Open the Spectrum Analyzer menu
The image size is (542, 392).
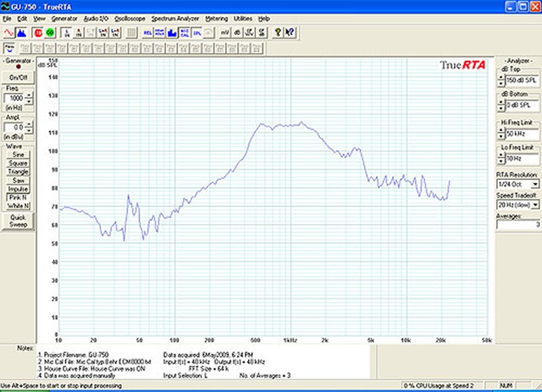[x=175, y=19]
